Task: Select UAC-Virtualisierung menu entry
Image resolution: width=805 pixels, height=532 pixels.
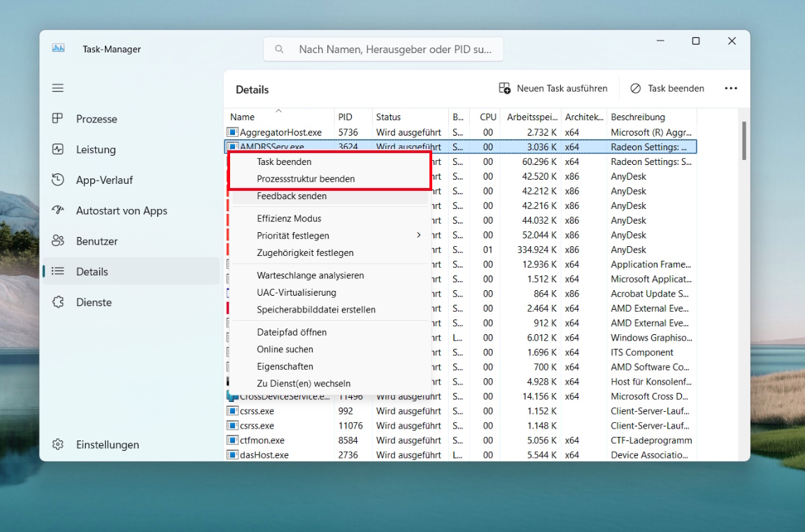Action: point(329,292)
